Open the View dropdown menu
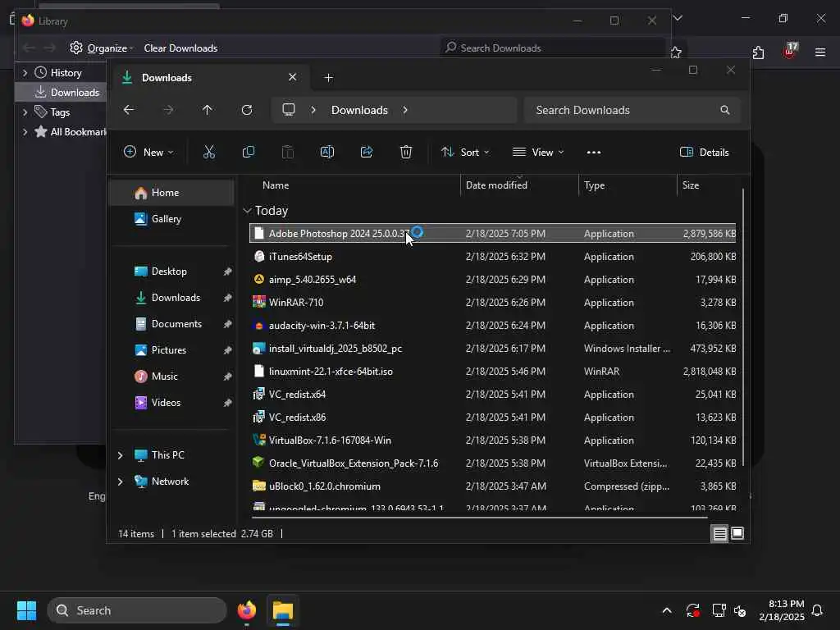This screenshot has width=840, height=630. [x=538, y=152]
